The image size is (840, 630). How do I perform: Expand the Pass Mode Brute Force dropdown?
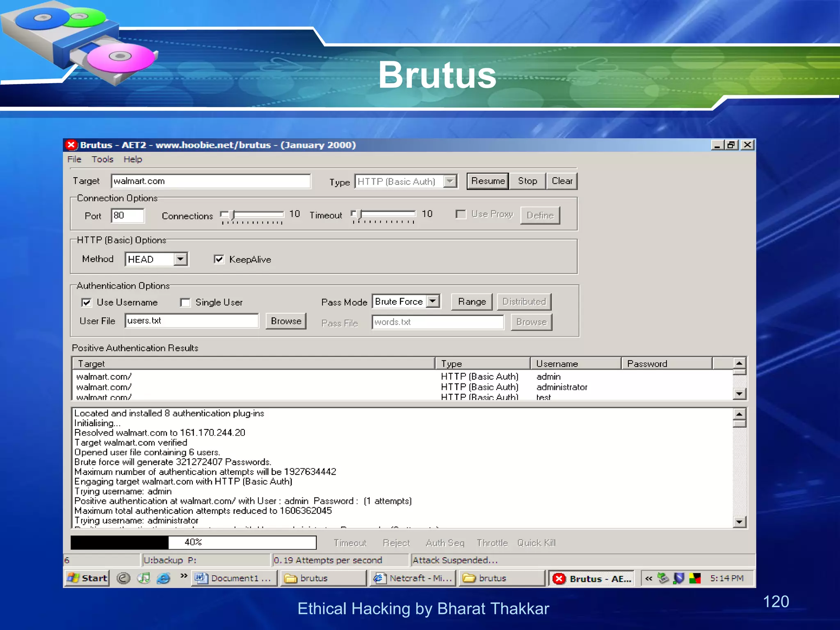tap(433, 301)
